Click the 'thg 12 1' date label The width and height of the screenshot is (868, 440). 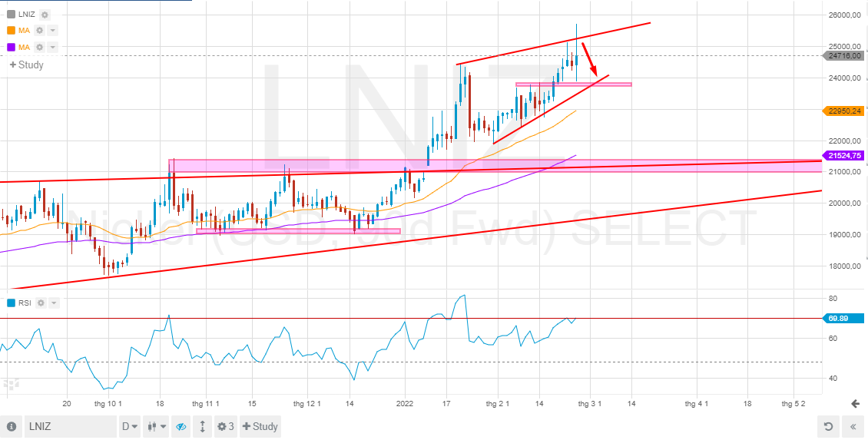tap(306, 404)
